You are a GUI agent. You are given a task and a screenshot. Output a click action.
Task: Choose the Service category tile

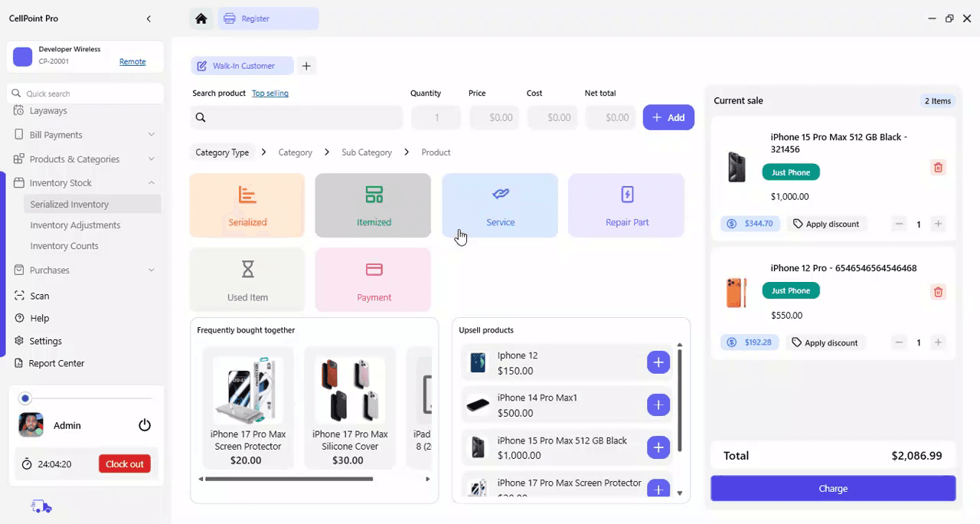pos(500,205)
